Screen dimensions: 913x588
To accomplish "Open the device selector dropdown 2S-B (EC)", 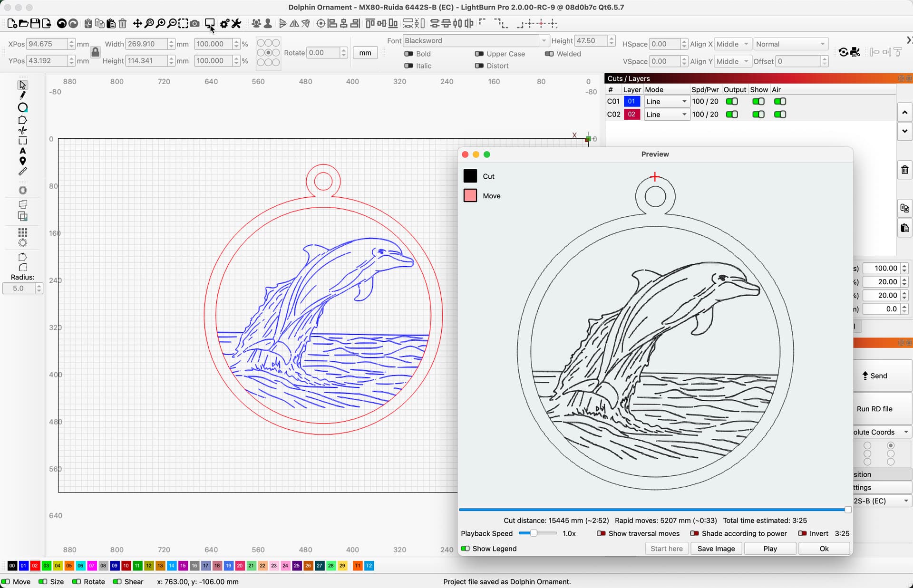I will coord(882,501).
